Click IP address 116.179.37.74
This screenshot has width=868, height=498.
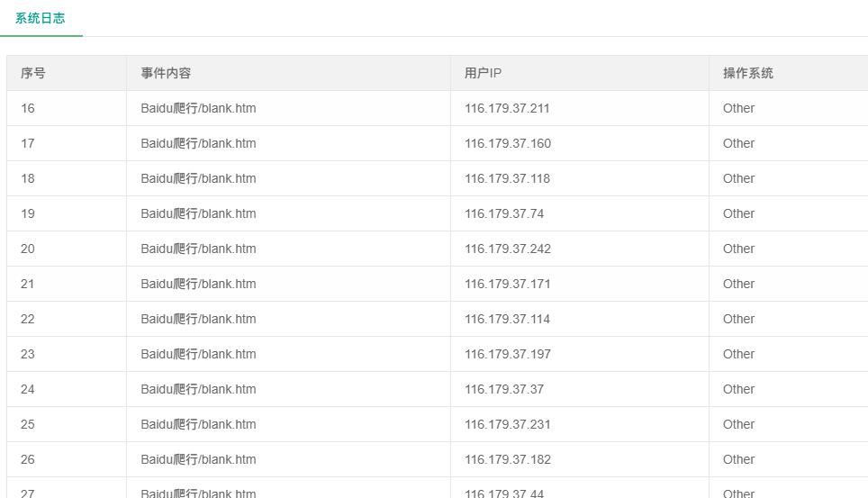pyautogui.click(x=504, y=213)
